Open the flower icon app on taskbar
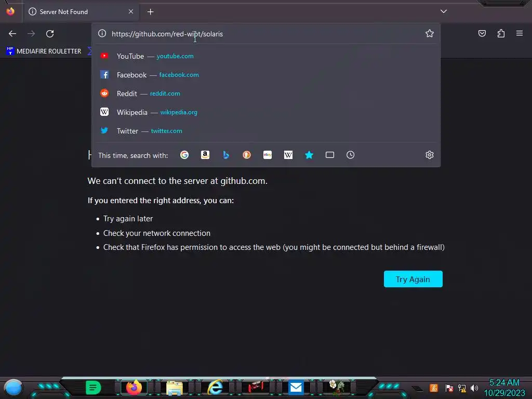Image resolution: width=532 pixels, height=399 pixels. click(x=337, y=387)
